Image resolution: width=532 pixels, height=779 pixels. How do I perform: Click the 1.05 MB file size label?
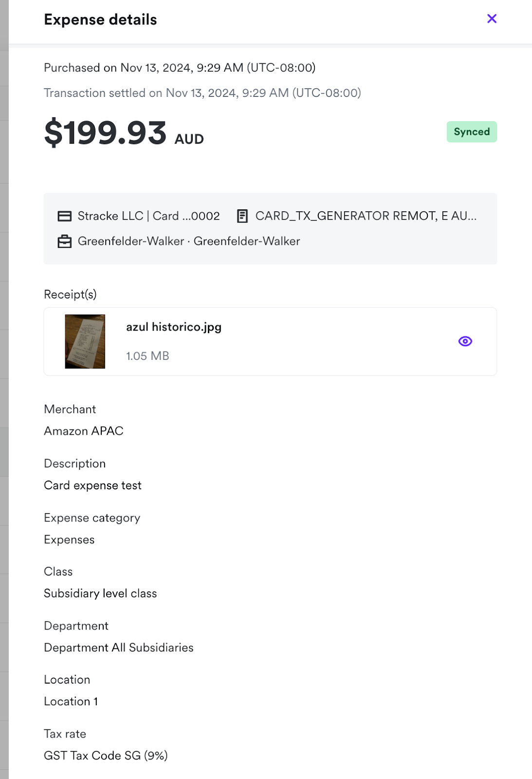[147, 356]
